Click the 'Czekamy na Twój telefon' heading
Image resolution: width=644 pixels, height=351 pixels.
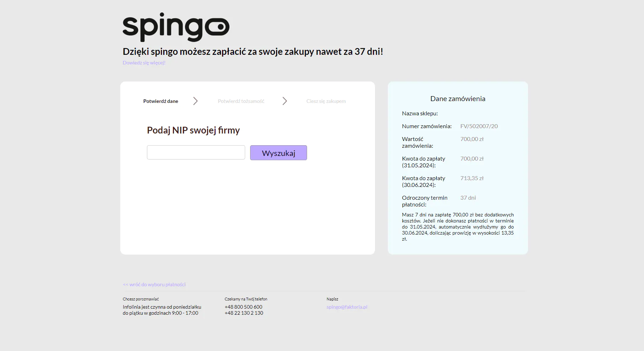246,299
